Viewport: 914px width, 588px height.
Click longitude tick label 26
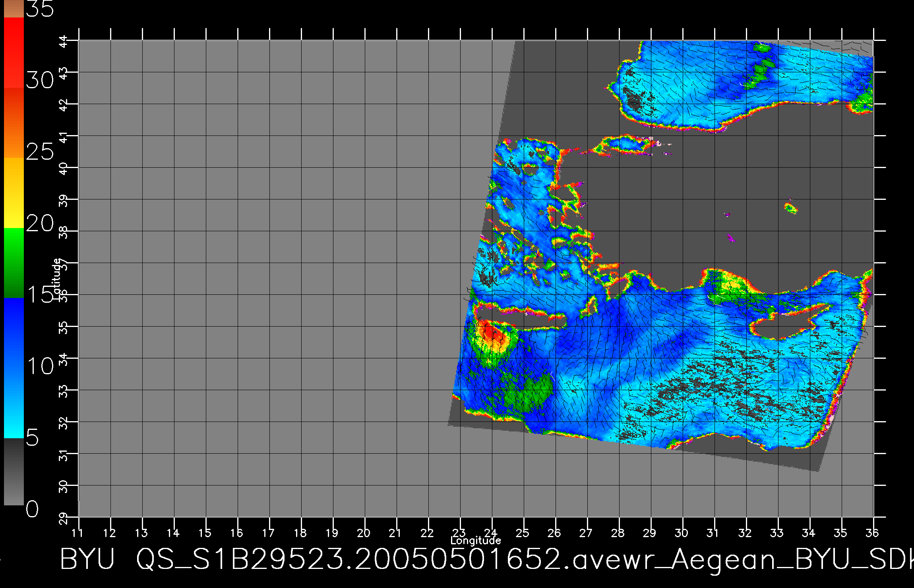point(555,532)
